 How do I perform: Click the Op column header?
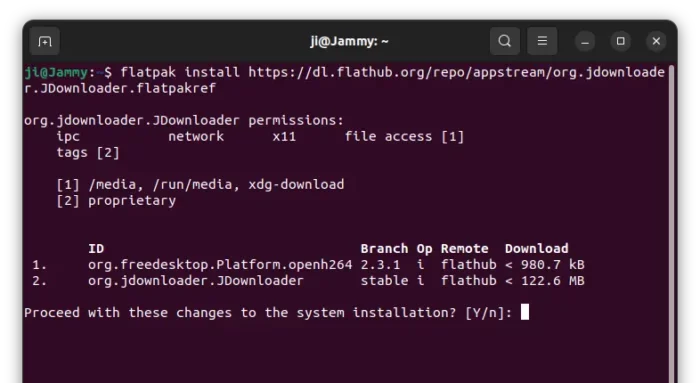[425, 249]
